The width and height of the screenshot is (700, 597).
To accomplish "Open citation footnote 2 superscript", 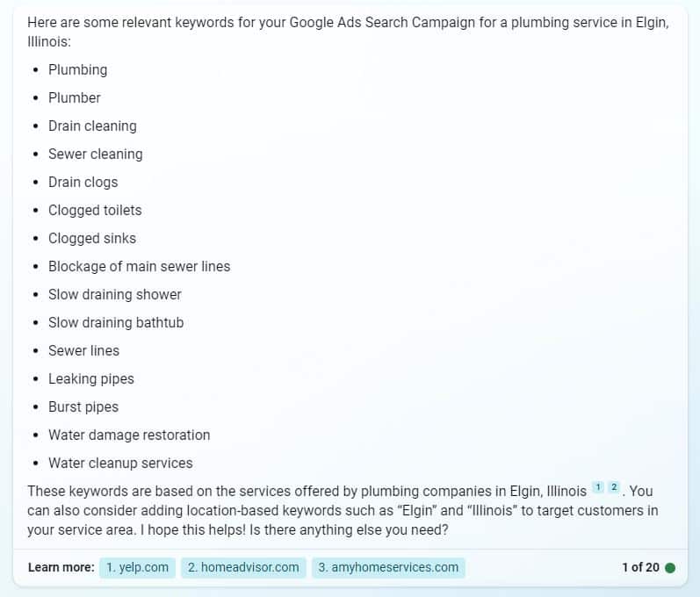I will click(x=614, y=487).
